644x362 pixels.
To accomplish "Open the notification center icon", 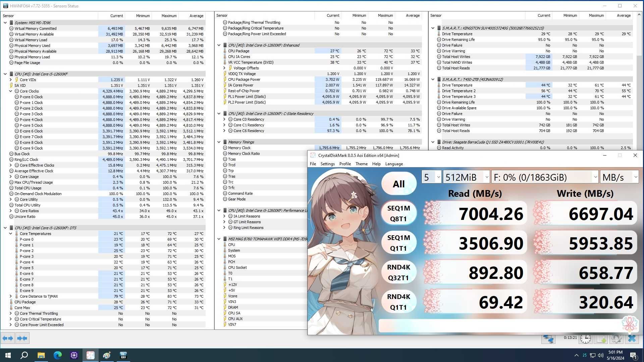I will 634,356.
